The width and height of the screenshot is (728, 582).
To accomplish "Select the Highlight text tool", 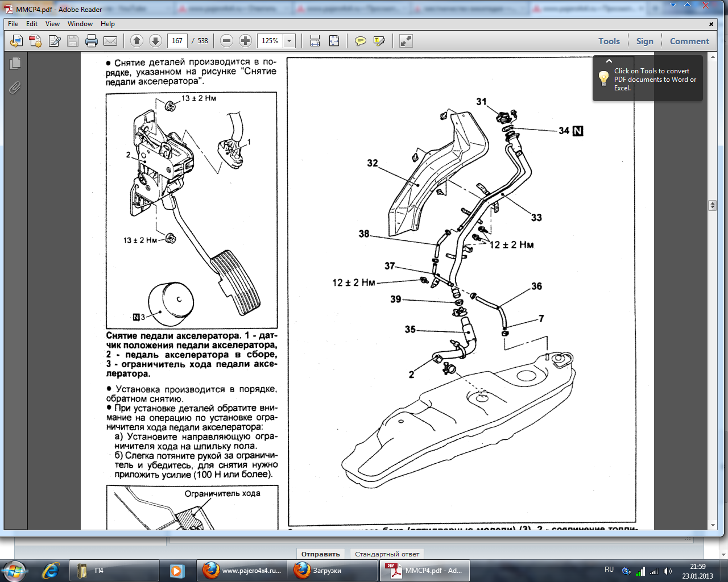I will [x=379, y=41].
